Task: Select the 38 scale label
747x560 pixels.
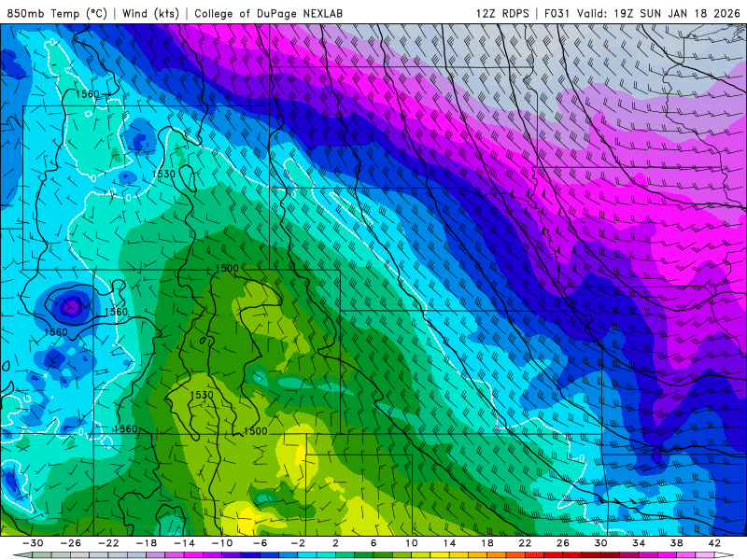Action: [676, 543]
